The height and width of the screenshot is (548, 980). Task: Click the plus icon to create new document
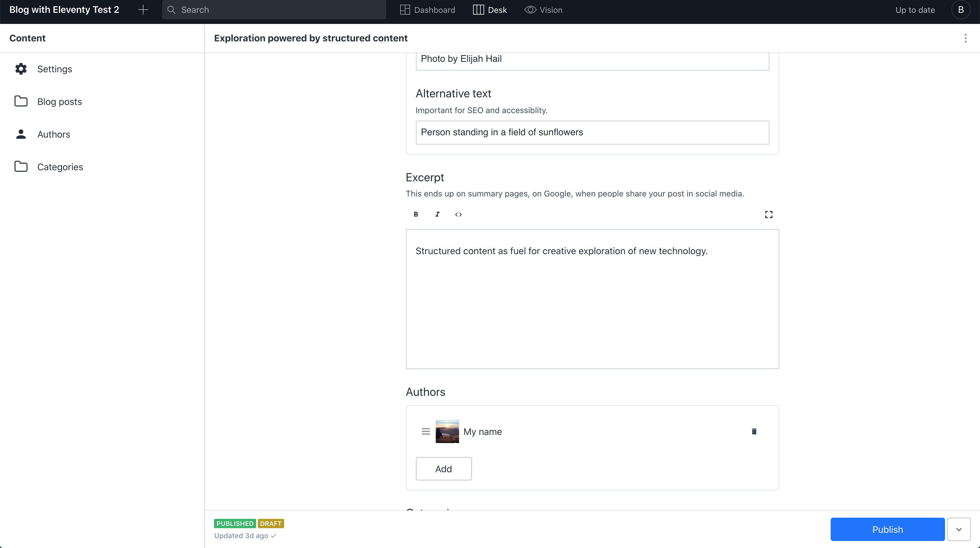click(143, 10)
